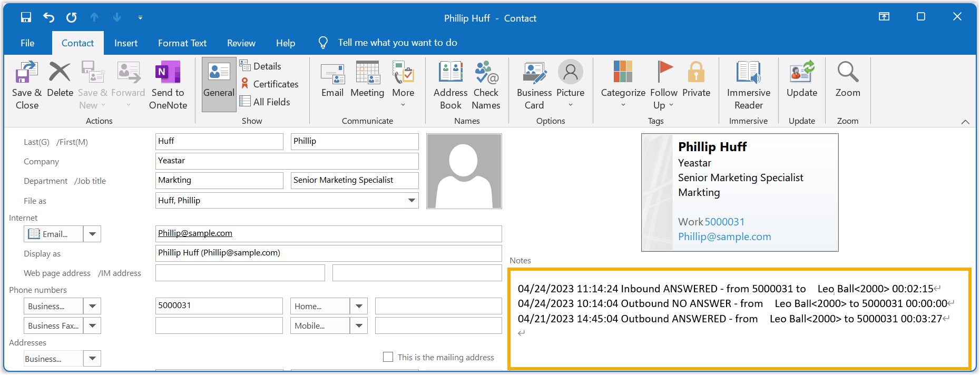The height and width of the screenshot is (375, 980).
Task: Open Business phone type dropdown arrow
Action: 92,306
